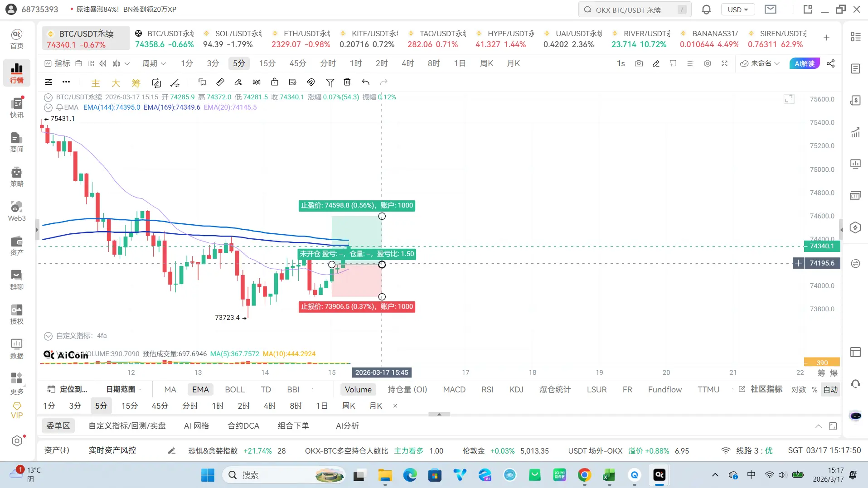Click the add symbol tab plus icon
The image size is (868, 488).
click(x=826, y=38)
